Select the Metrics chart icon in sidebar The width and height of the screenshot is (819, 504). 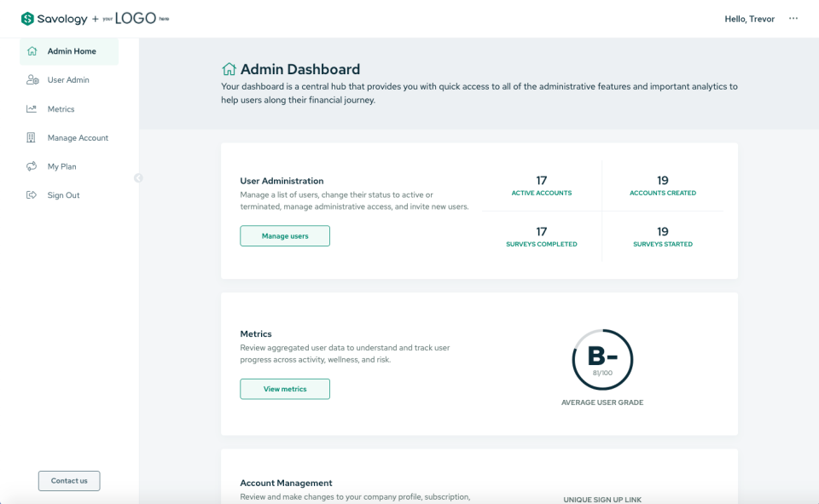coord(32,108)
